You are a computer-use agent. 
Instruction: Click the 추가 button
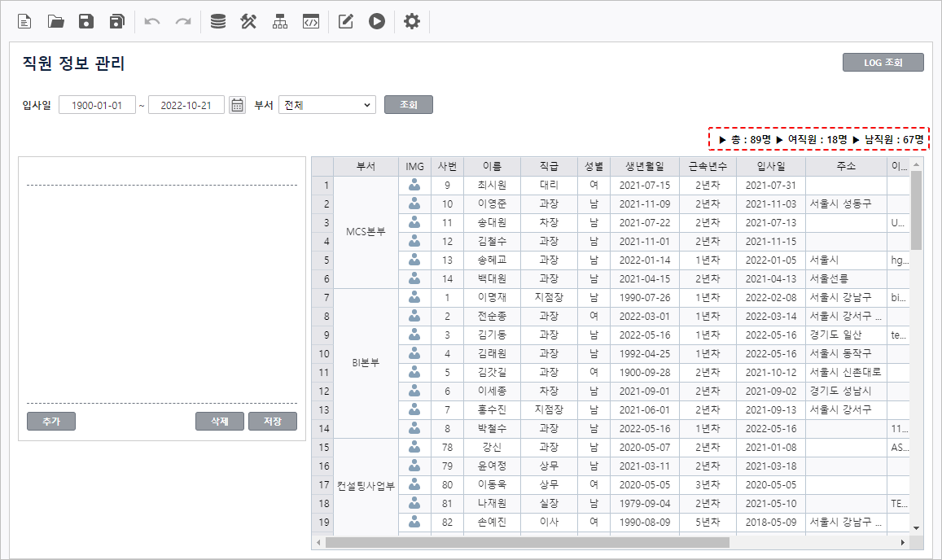(50, 421)
